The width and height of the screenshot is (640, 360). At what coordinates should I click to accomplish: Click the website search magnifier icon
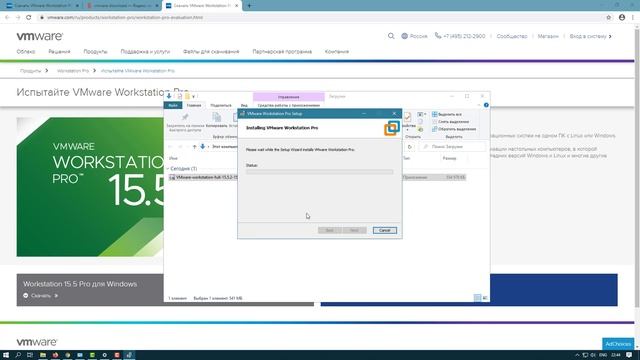coord(391,36)
